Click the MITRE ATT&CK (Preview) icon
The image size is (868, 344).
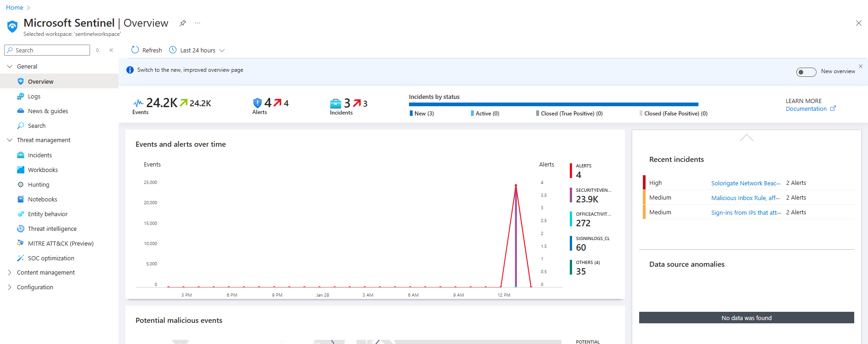[21, 243]
